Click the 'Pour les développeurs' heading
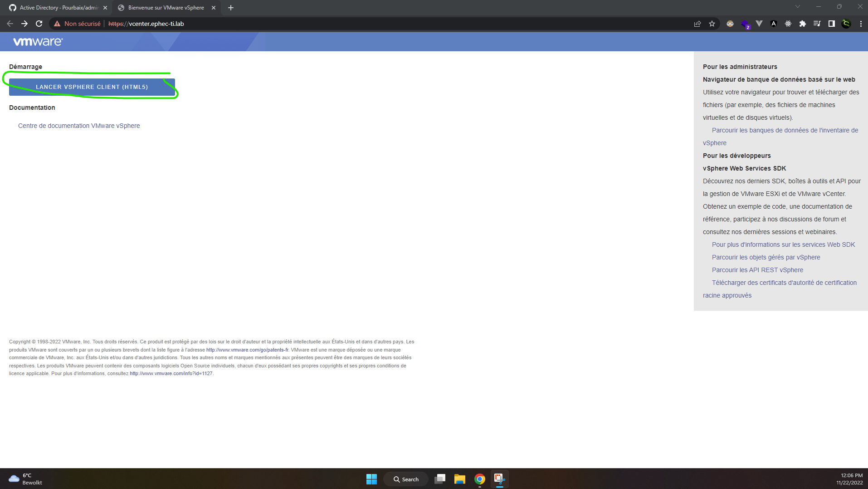This screenshot has width=868, height=489. (x=737, y=156)
